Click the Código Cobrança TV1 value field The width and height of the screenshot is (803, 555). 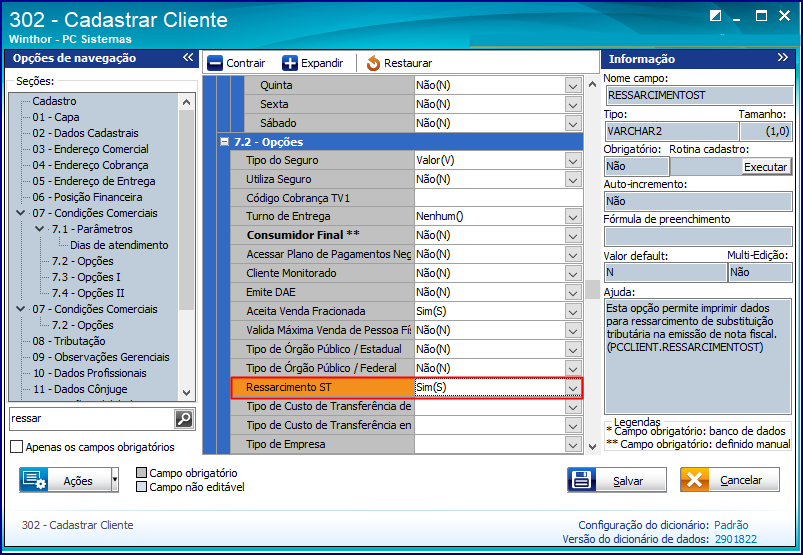498,198
